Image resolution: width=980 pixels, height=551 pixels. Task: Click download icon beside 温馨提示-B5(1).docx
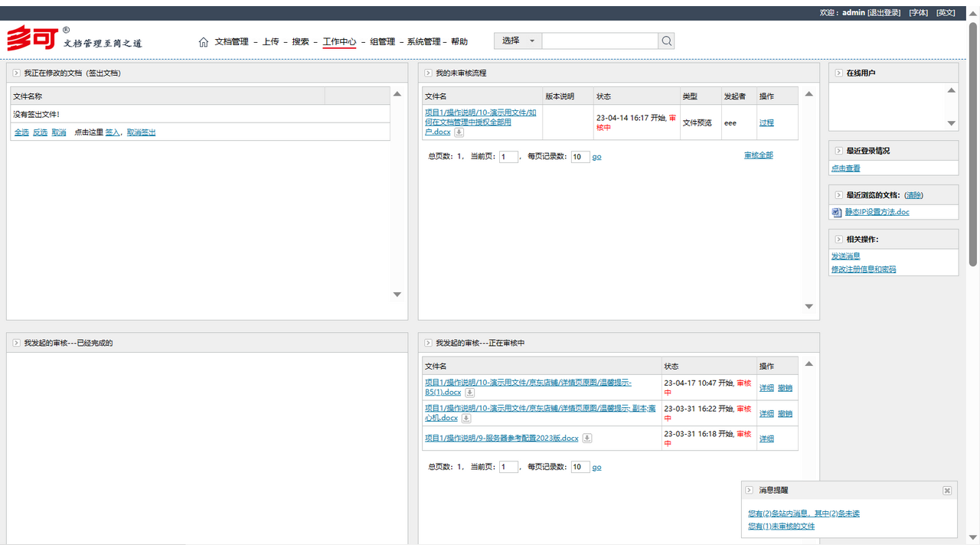tap(469, 393)
